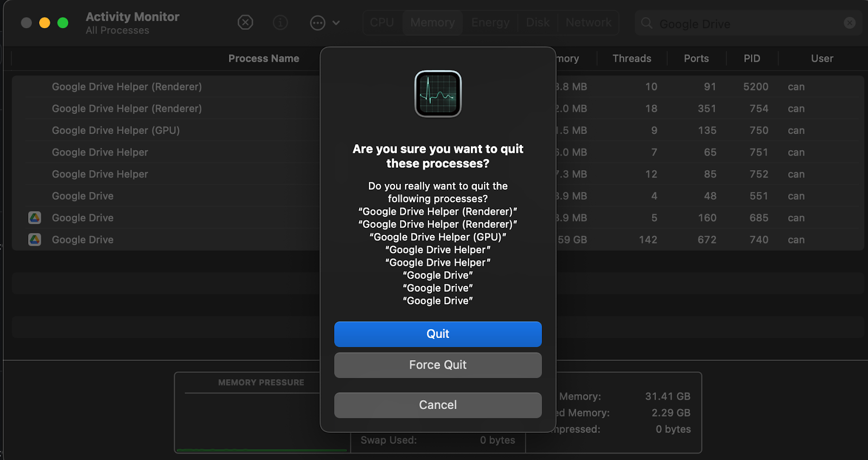Click the magnifying glass search icon

tap(647, 23)
